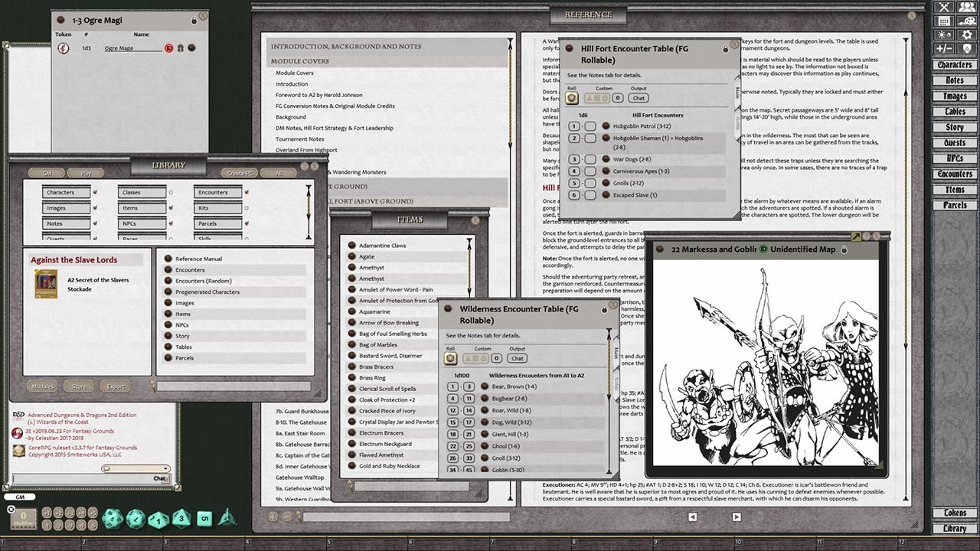Select the d4 die in the dice tray
The width and height of the screenshot is (980, 551).
pos(227,519)
